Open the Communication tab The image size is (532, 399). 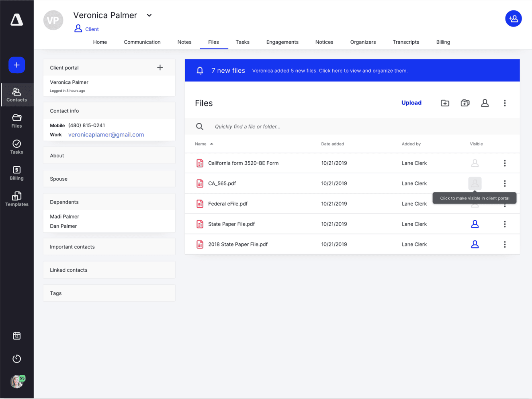[x=142, y=42]
